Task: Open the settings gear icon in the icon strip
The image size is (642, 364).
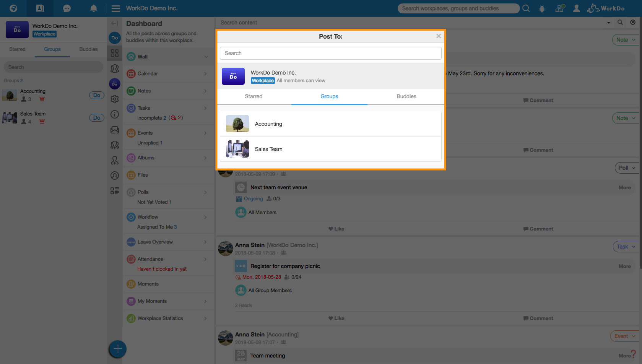Action: tap(115, 99)
